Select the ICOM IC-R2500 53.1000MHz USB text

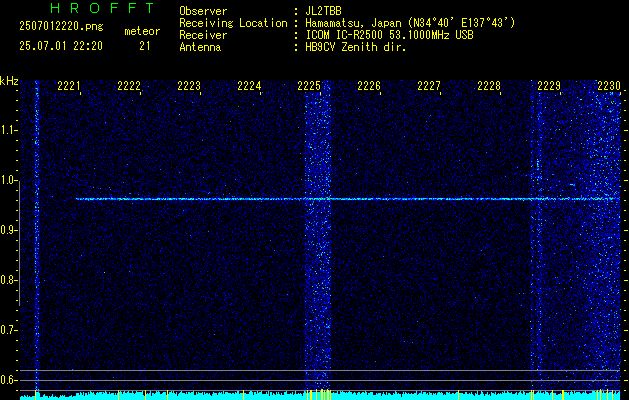(x=389, y=35)
